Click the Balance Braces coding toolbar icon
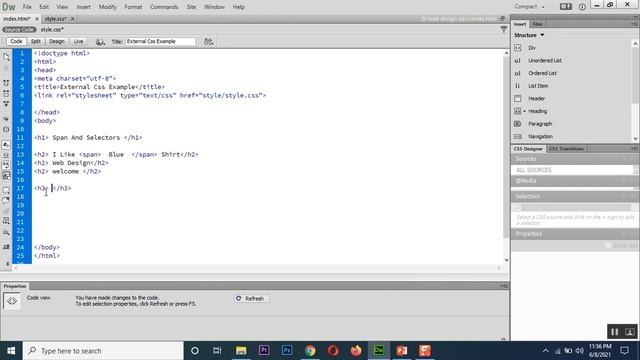This screenshot has width=640, height=360. click(6, 129)
